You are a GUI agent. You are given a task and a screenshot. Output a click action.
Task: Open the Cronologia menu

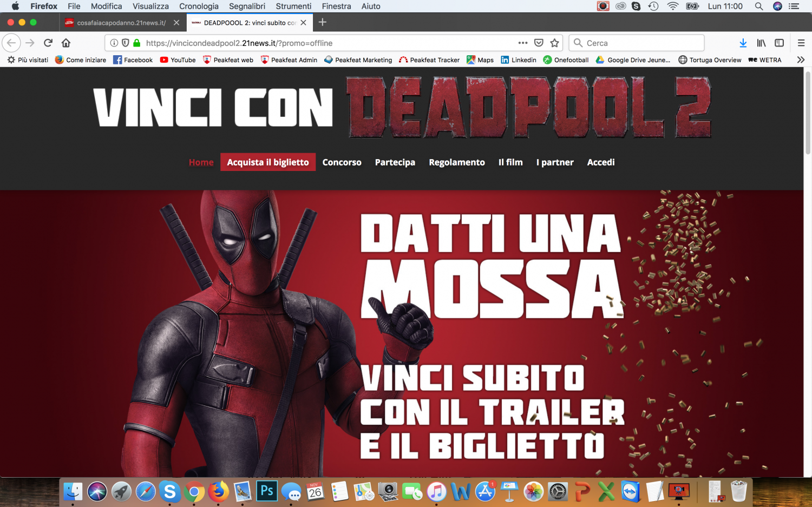pyautogui.click(x=199, y=6)
